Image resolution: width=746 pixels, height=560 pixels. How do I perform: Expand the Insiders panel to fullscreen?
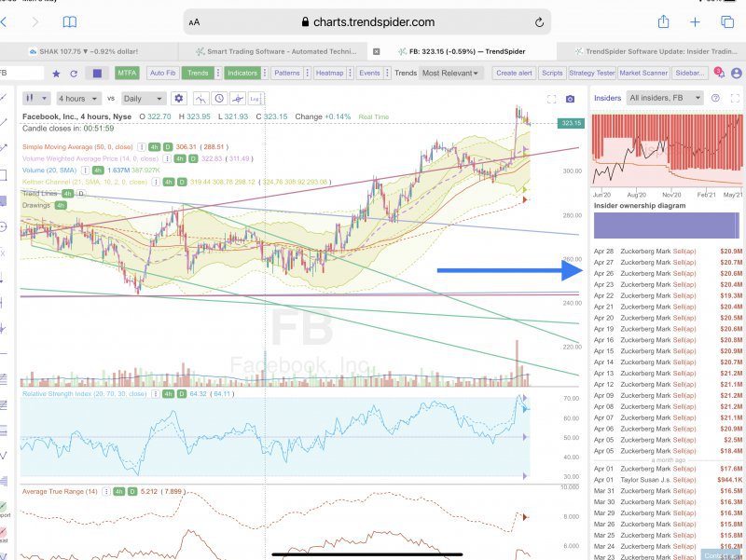tap(735, 98)
